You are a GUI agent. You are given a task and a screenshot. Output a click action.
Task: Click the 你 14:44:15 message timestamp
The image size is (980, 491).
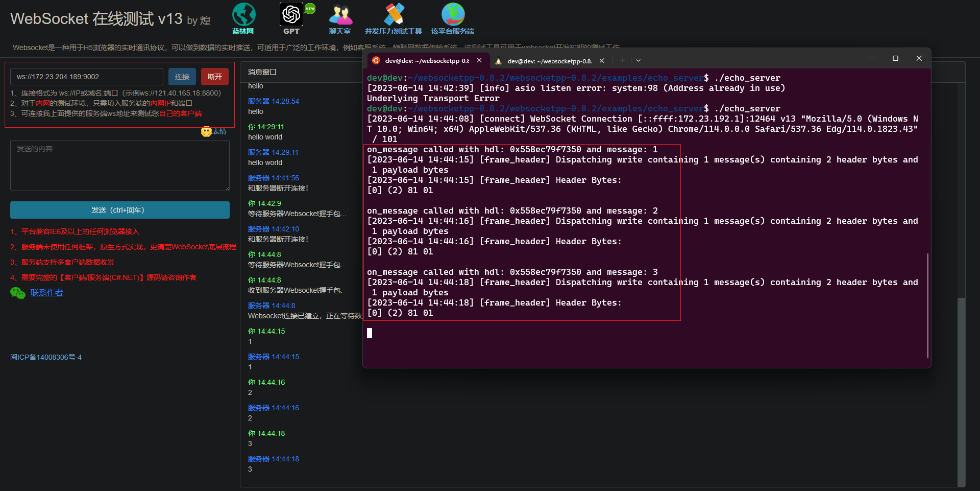coord(266,331)
